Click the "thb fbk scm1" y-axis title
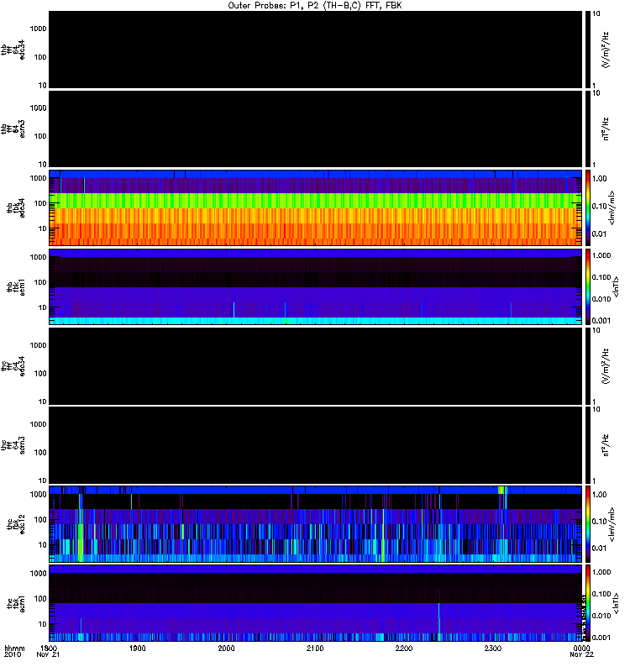Image resolution: width=630 pixels, height=672 pixels. 15,286
